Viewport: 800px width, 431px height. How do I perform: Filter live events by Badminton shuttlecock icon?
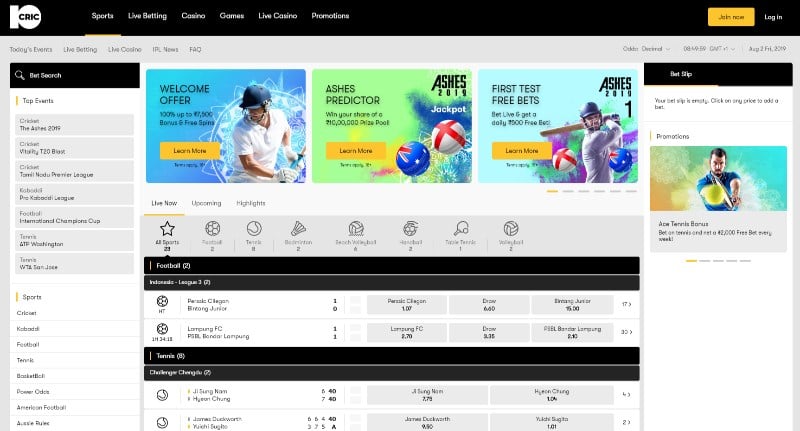(298, 228)
